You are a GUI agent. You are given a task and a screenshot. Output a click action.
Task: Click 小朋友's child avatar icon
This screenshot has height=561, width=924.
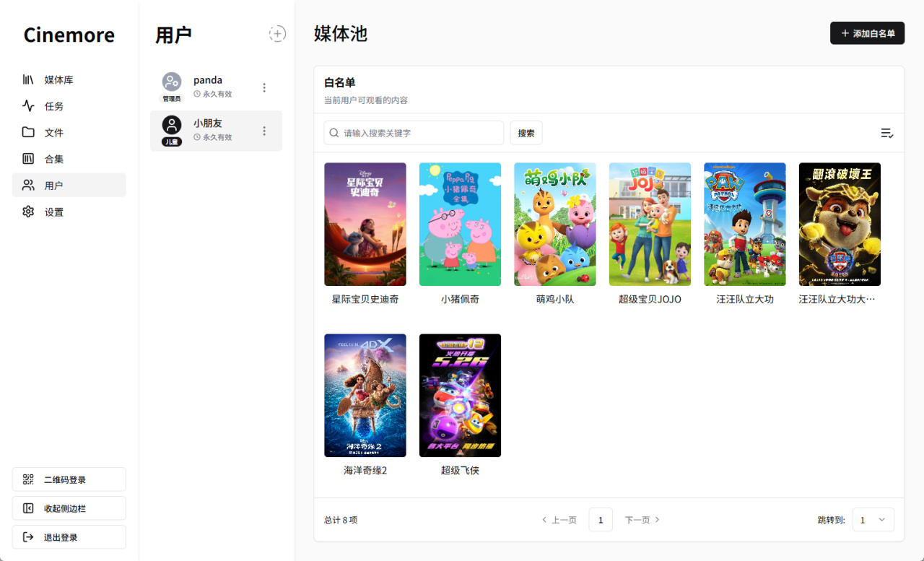172,125
